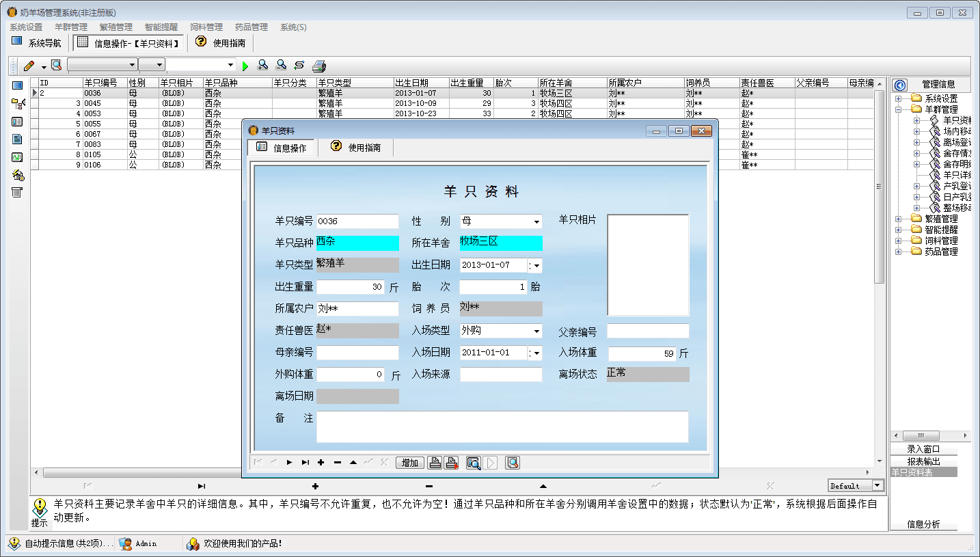This screenshot has width=980, height=557.
Task: Open the 性别 dropdown in dialog
Action: tap(536, 222)
